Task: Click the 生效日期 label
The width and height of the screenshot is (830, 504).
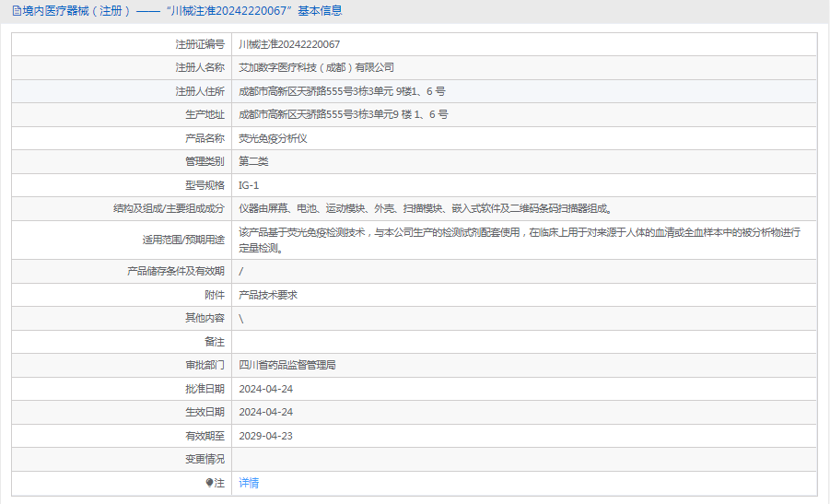Action: [205, 413]
